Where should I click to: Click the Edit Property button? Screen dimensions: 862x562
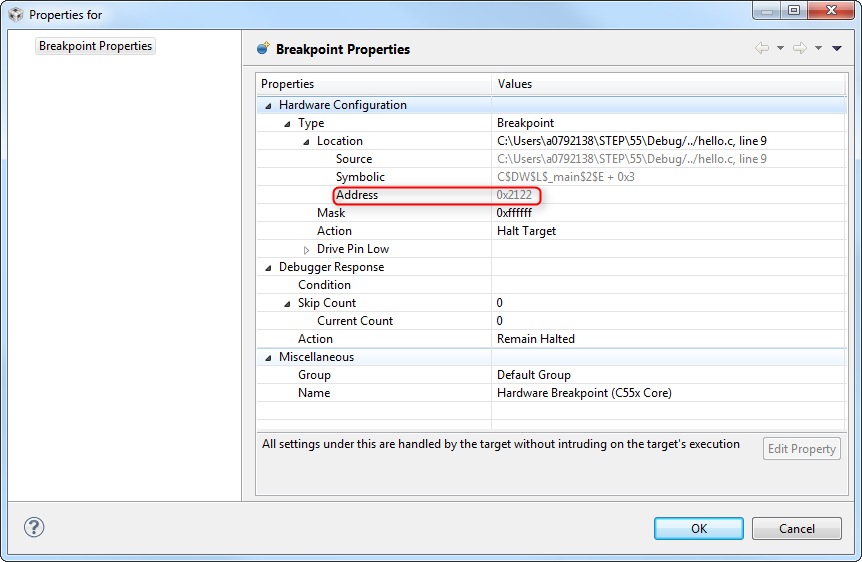coord(801,449)
